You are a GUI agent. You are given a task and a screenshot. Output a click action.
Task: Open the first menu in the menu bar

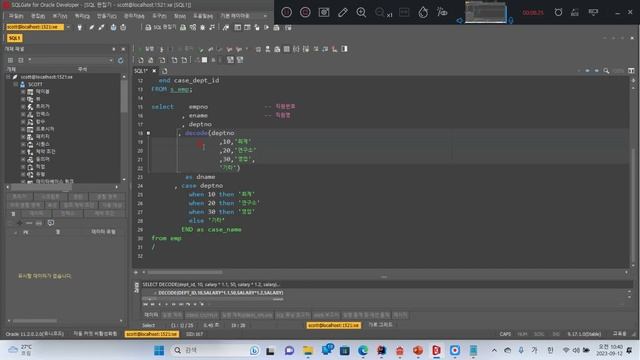click(x=16, y=16)
